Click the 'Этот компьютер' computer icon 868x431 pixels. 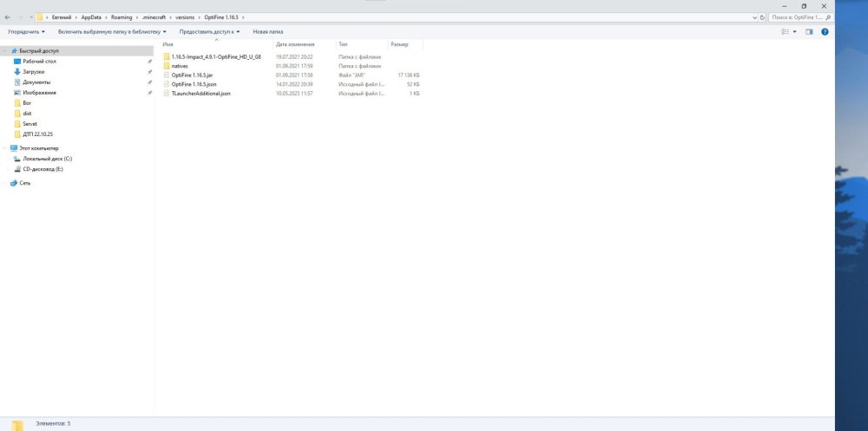(x=14, y=148)
